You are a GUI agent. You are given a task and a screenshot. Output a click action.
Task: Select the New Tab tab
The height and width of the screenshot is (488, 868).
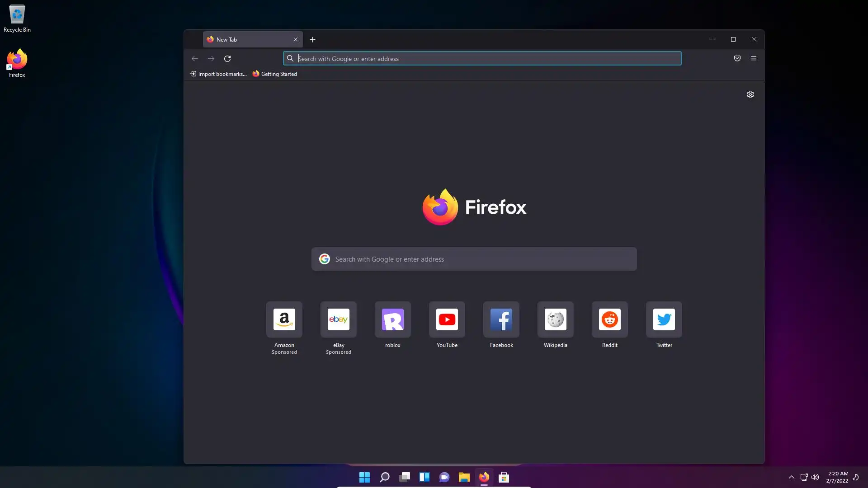pyautogui.click(x=246, y=40)
